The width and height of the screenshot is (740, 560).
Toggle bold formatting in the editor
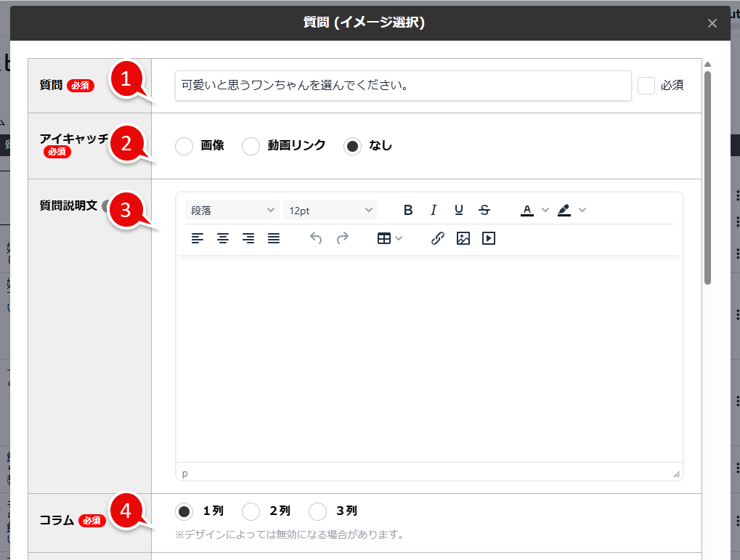pyautogui.click(x=407, y=209)
